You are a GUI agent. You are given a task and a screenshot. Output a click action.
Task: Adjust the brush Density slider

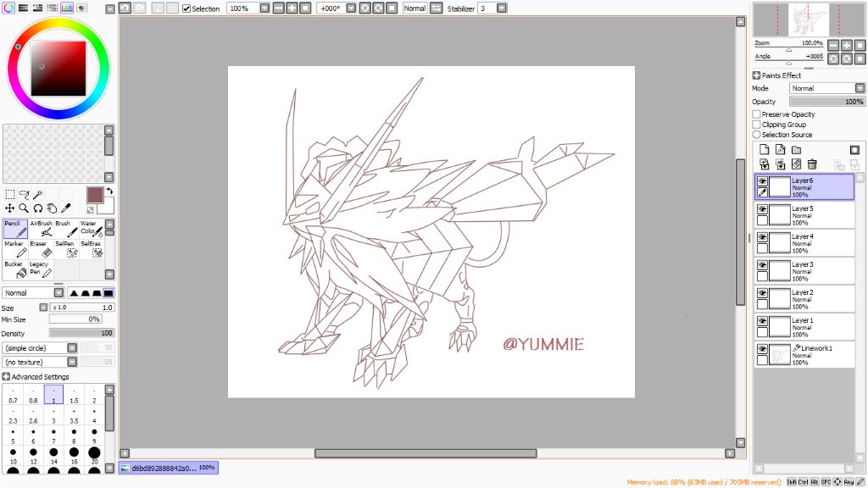pyautogui.click(x=81, y=333)
